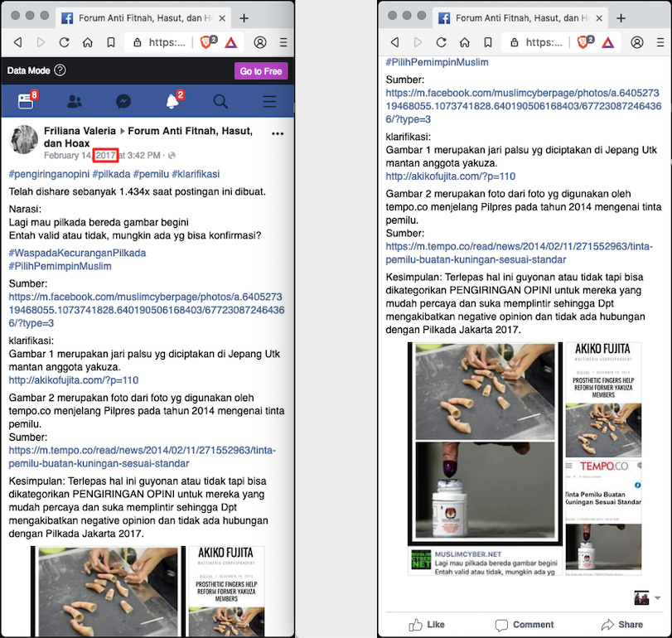Click the Data Mode help question icon
This screenshot has height=638, width=672.
[x=60, y=70]
